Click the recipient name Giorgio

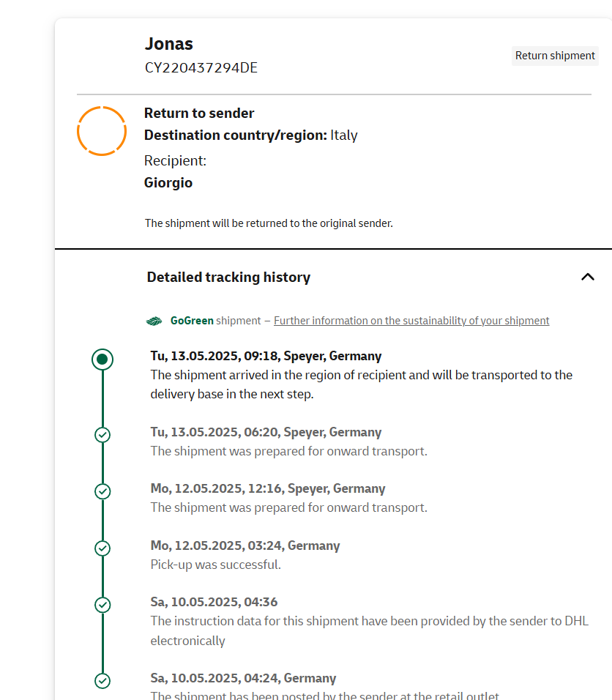(168, 183)
